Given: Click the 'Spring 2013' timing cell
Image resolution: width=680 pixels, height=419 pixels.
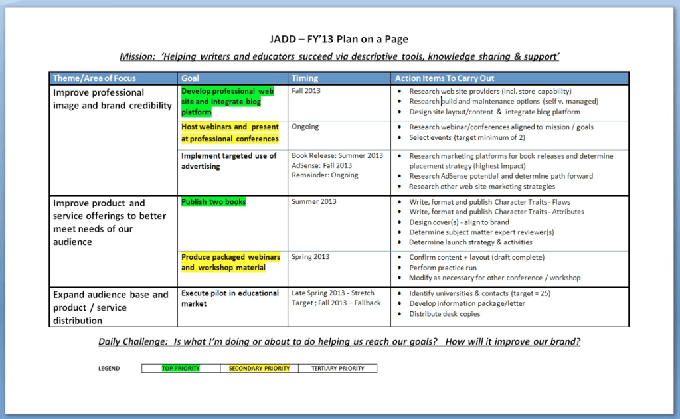Looking at the screenshot, I should pyautogui.click(x=311, y=256).
